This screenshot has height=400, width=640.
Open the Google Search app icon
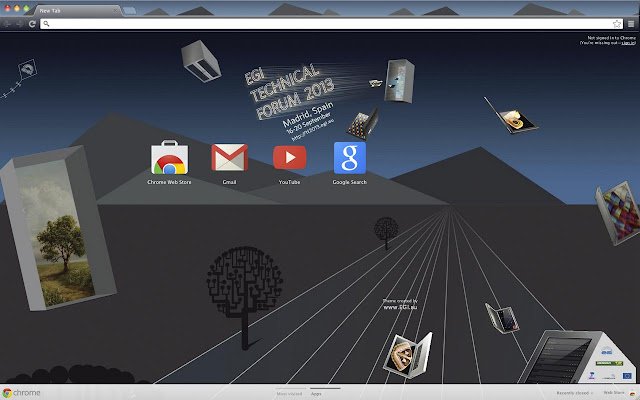pyautogui.click(x=350, y=158)
